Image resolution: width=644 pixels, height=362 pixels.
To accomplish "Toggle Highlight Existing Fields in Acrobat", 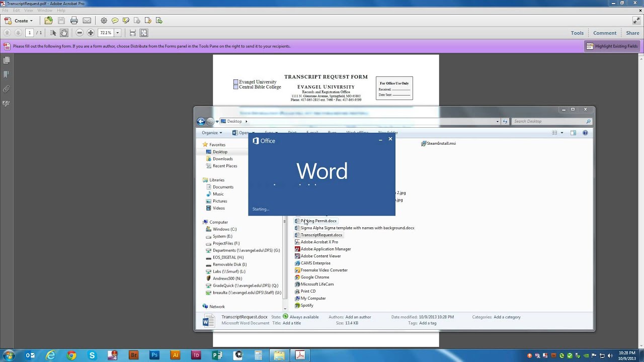I will [612, 46].
